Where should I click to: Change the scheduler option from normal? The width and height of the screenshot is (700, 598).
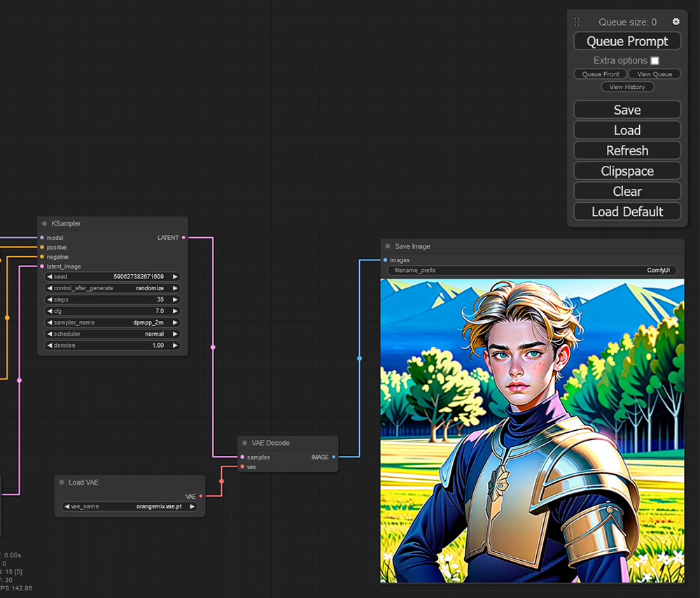[x=113, y=334]
